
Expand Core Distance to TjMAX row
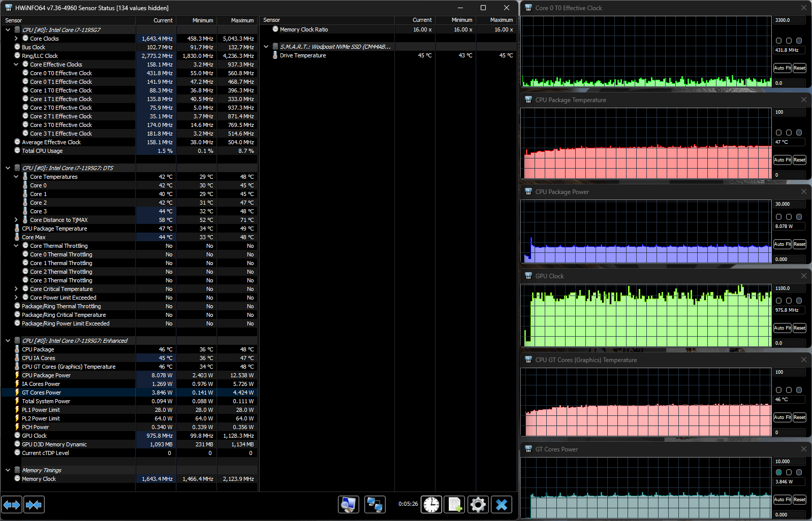(16, 220)
